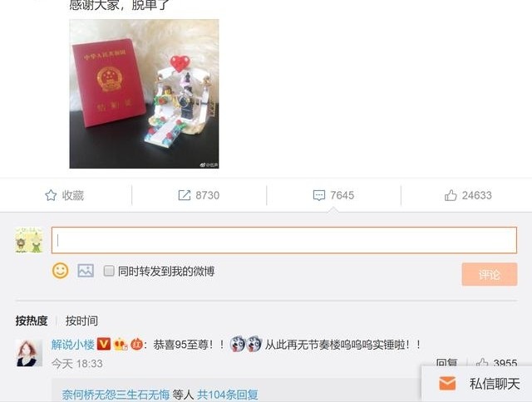Open comments via speech bubble icon
This screenshot has width=532, height=402.
(319, 195)
